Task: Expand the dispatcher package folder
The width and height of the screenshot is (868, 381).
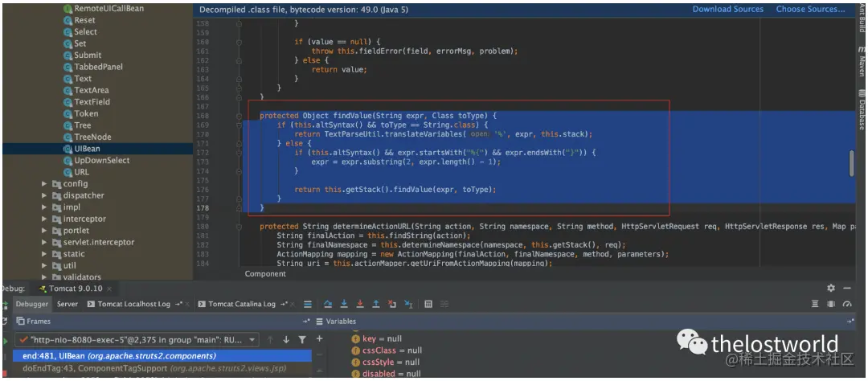Action: (45, 195)
